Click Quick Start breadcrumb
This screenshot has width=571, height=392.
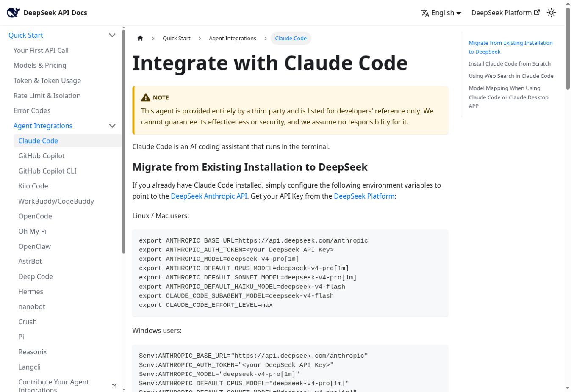click(177, 38)
